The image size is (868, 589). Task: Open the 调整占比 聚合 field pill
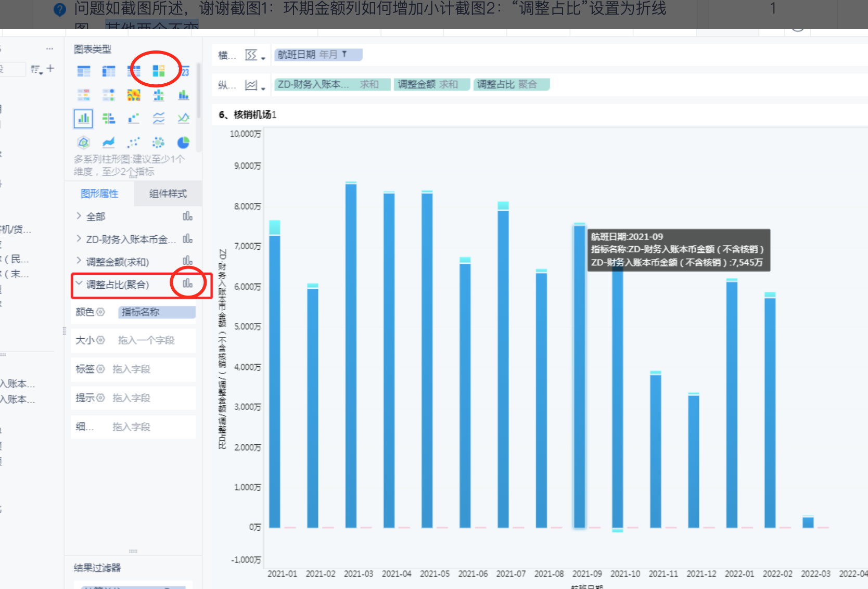click(512, 84)
